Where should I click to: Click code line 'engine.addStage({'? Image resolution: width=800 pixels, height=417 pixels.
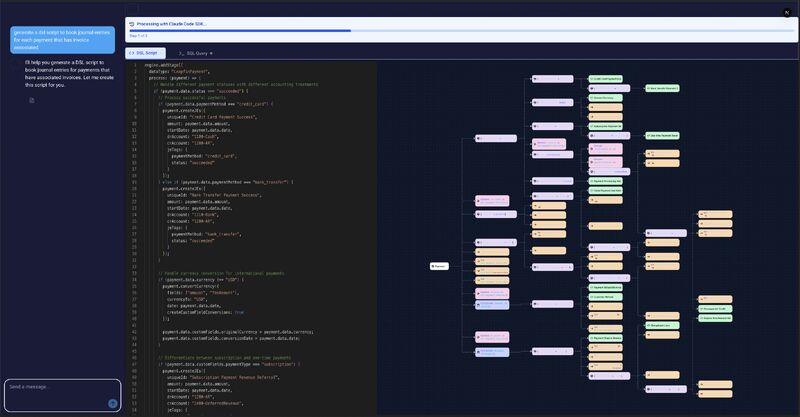coord(163,65)
